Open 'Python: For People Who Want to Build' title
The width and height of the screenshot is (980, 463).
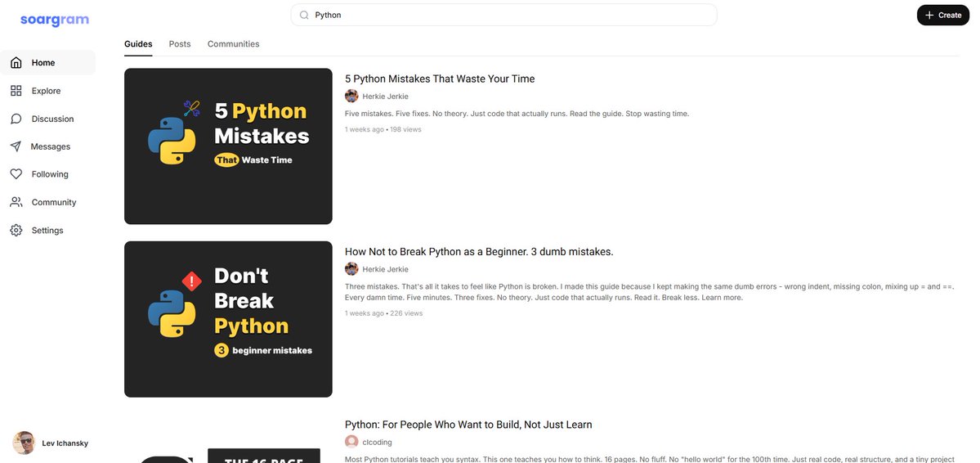469,425
